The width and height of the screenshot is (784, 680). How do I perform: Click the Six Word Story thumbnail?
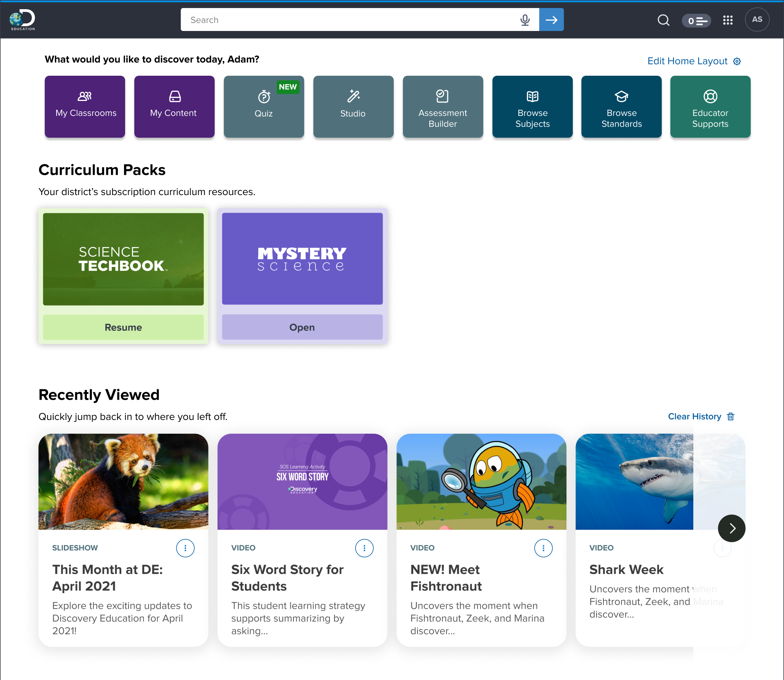(x=302, y=482)
